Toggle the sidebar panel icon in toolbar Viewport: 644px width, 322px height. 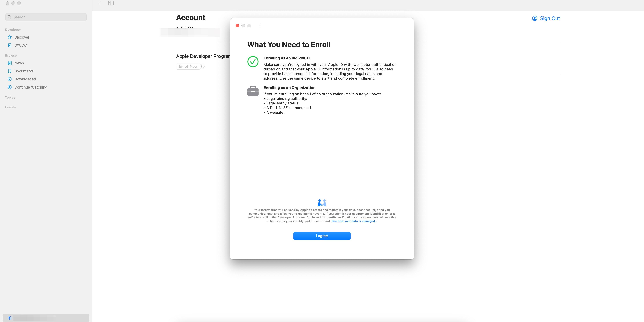[111, 3]
